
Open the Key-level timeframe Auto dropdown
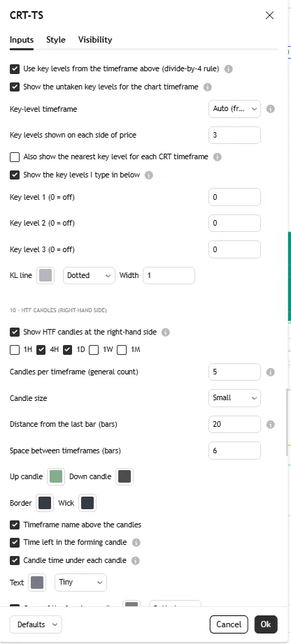(234, 109)
